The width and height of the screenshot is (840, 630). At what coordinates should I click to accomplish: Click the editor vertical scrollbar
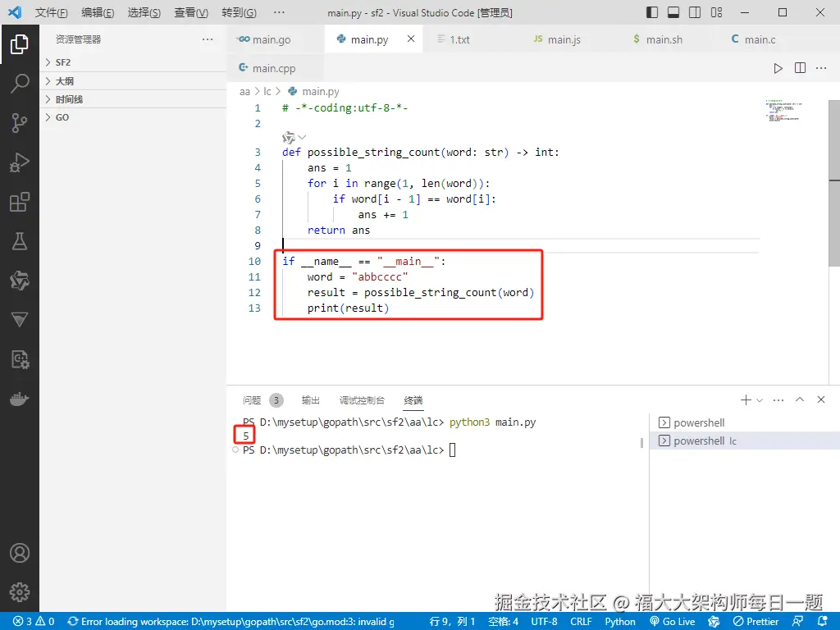834,183
